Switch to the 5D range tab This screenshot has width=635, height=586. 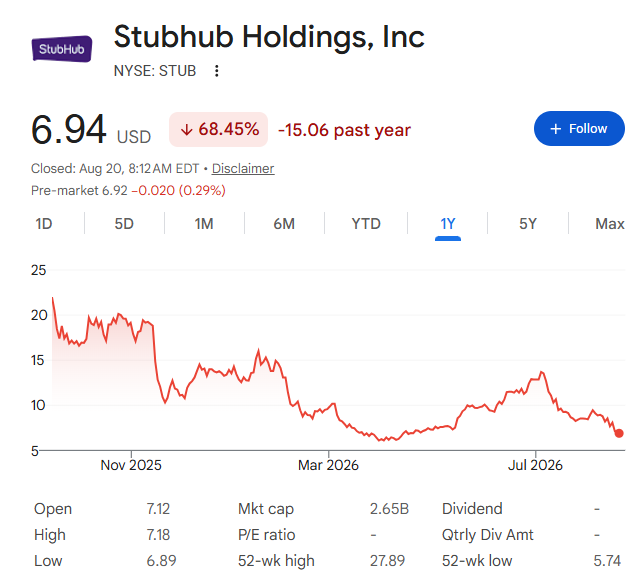coord(124,224)
